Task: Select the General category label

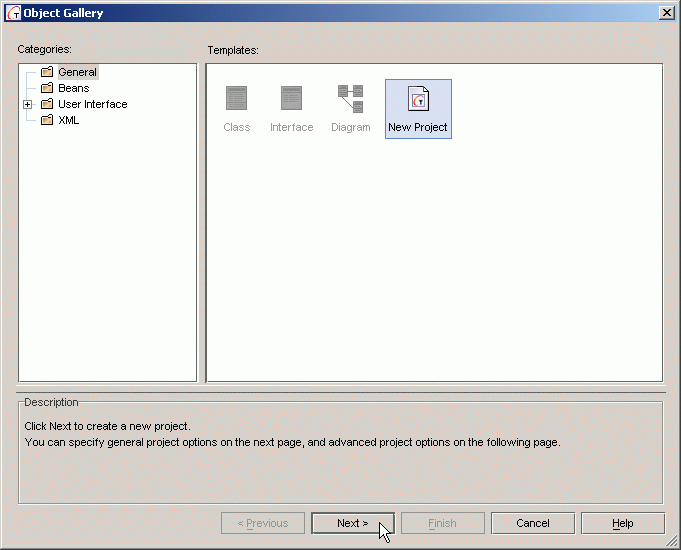Action: [77, 72]
